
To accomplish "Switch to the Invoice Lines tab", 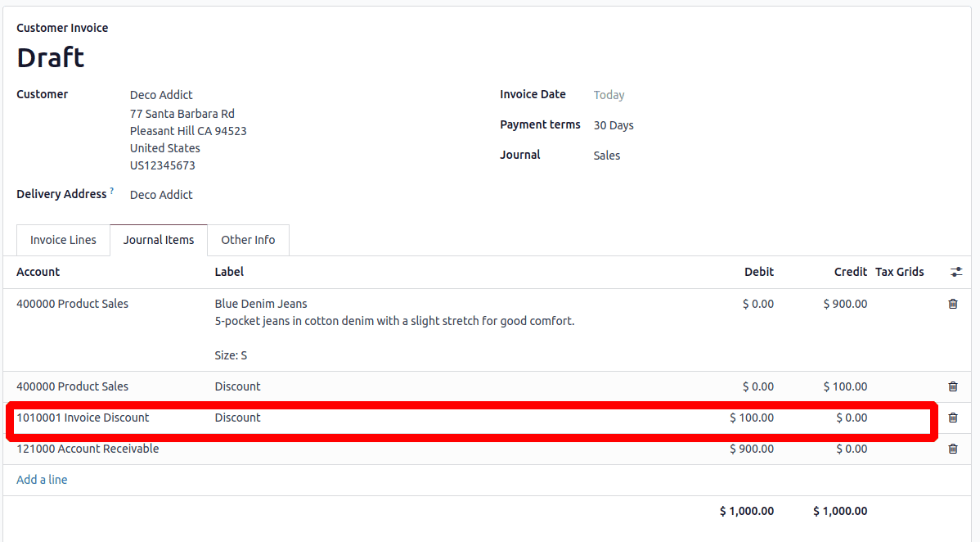I will coord(63,240).
